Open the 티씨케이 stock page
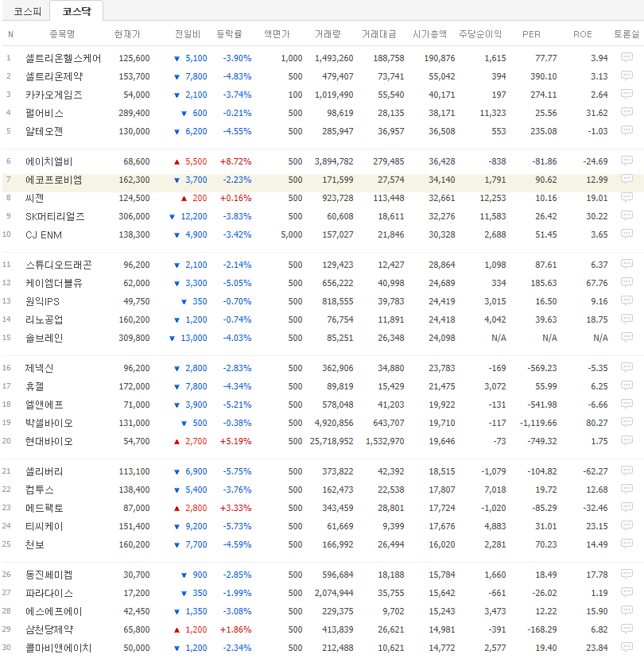This screenshot has width=644, height=662. [45, 526]
